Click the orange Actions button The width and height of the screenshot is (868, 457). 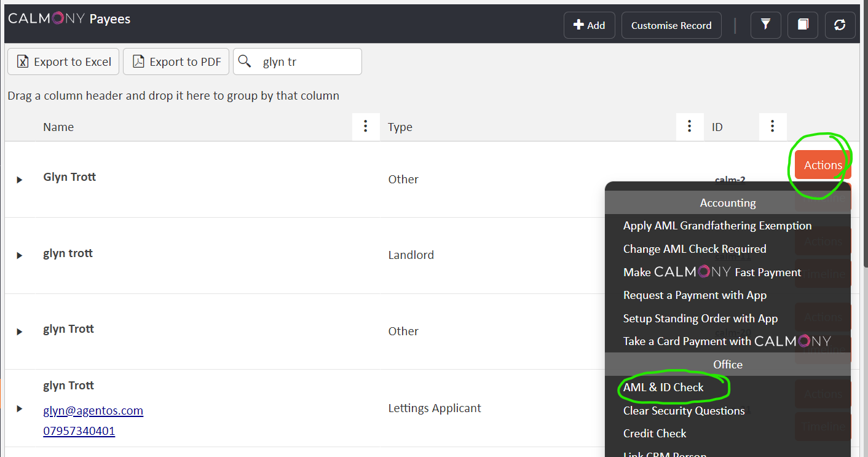point(823,165)
